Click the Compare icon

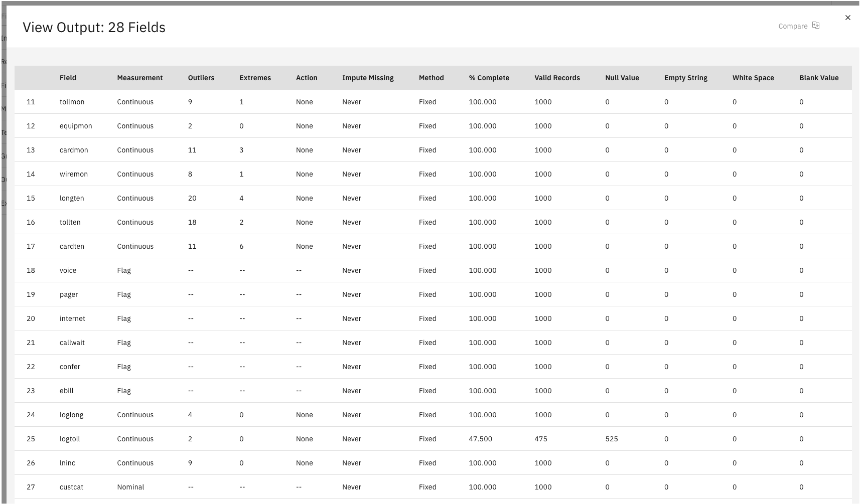pos(816,26)
